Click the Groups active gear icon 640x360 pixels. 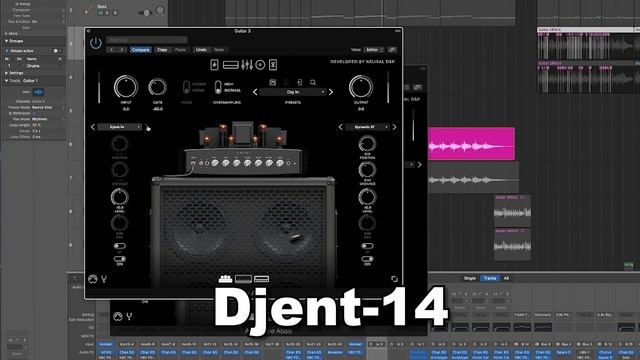pyautogui.click(x=56, y=51)
